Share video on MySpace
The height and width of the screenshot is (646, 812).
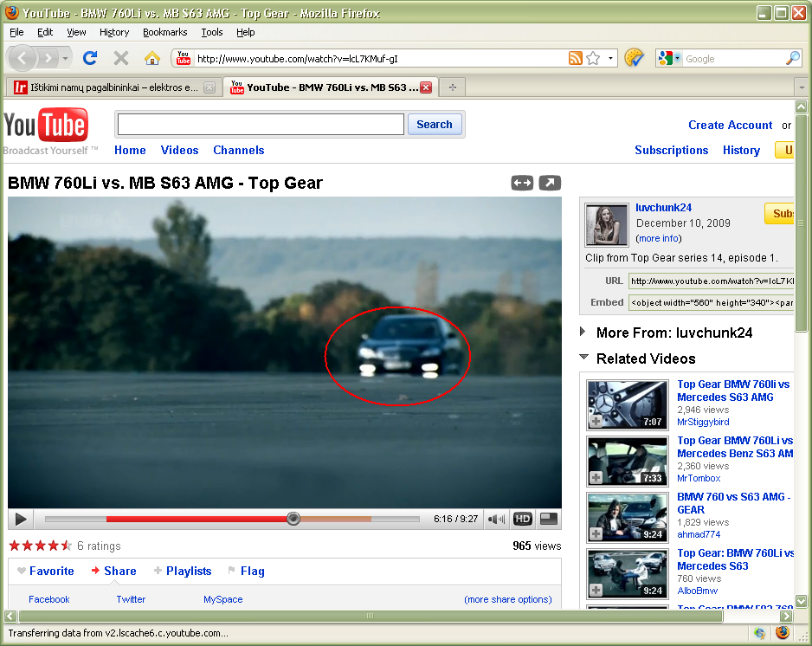coord(222,599)
